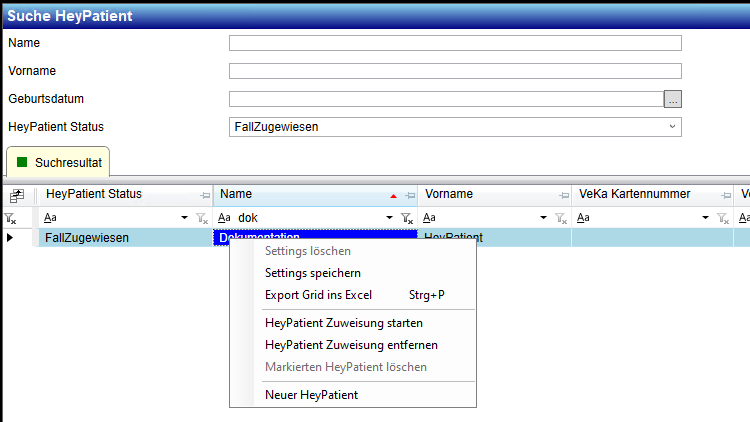Select the Dokumentation name cell
750x422 pixels.
(x=316, y=234)
